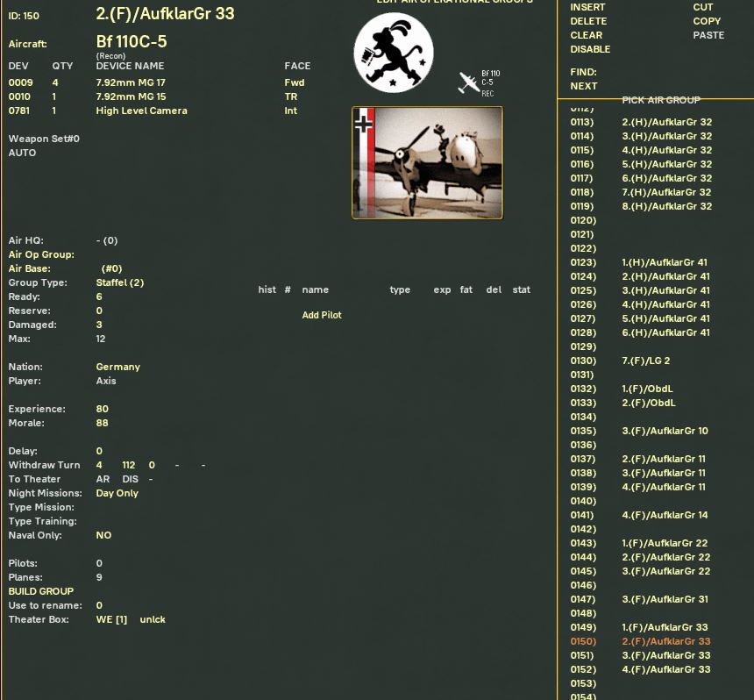Open the Bf 110 aircraft photo thumbnail

tap(427, 162)
